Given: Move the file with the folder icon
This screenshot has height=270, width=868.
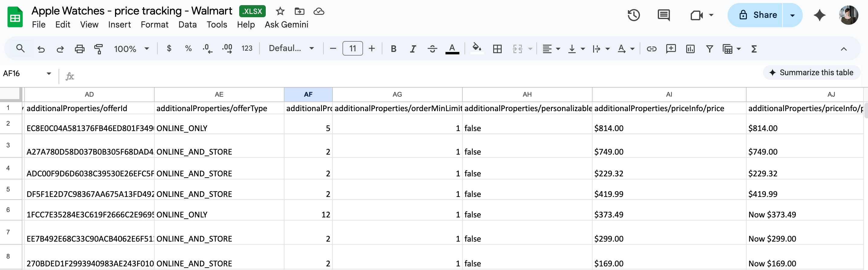Looking at the screenshot, I should tap(299, 11).
